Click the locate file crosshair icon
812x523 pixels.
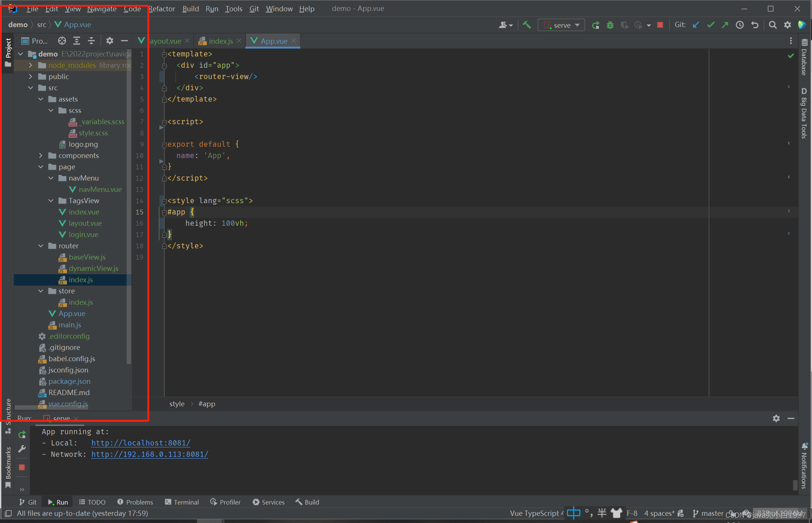point(62,41)
